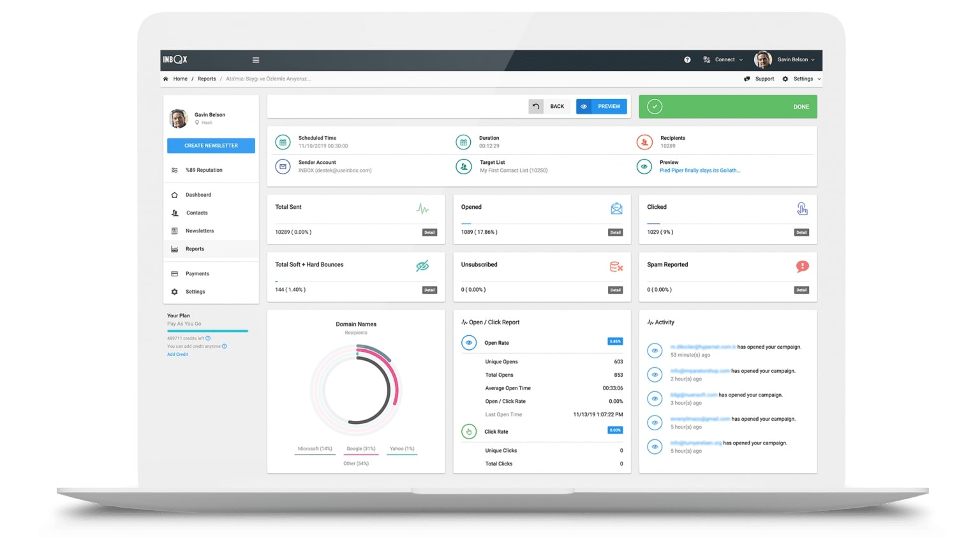This screenshot has height=544, width=980.
Task: Click the Click Rate hand icon
Action: pos(469,432)
